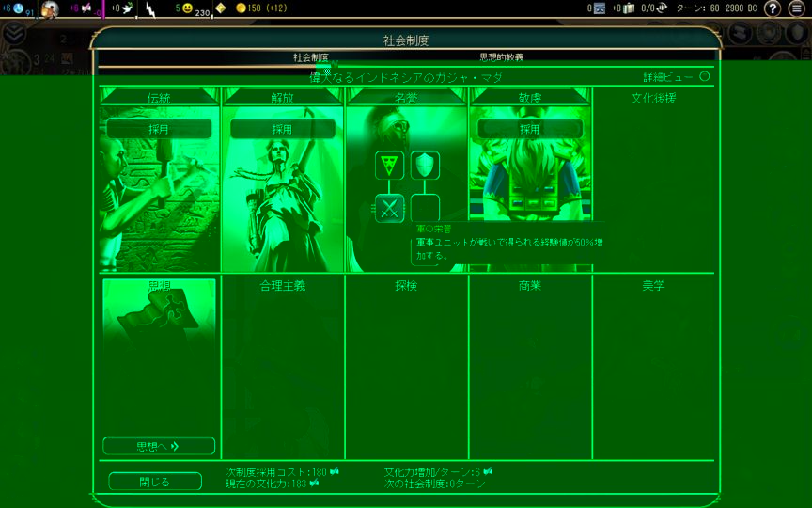Image resolution: width=812 pixels, height=508 pixels.
Task: Click the ターン: 68 counter
Action: coord(697,8)
